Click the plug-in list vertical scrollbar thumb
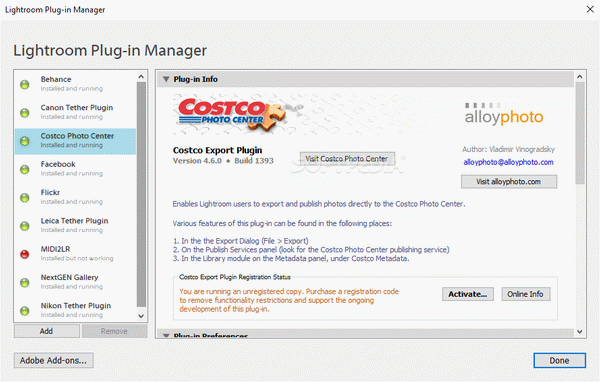This screenshot has width=600, height=382. [141, 194]
